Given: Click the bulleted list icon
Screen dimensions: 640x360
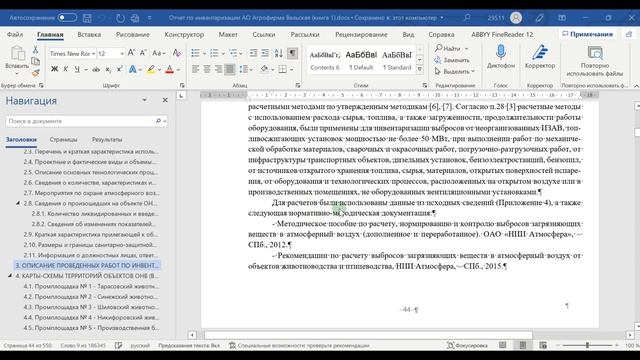Looking at the screenshot, I should tap(196, 53).
